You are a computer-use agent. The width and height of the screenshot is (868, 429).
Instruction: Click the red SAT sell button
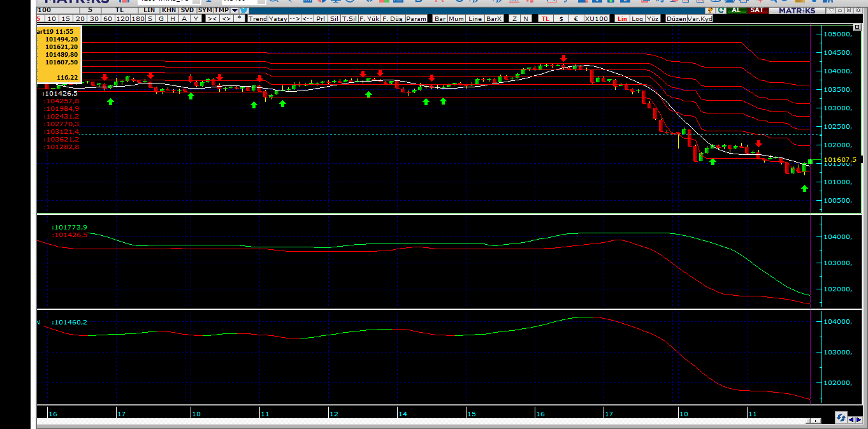(758, 10)
